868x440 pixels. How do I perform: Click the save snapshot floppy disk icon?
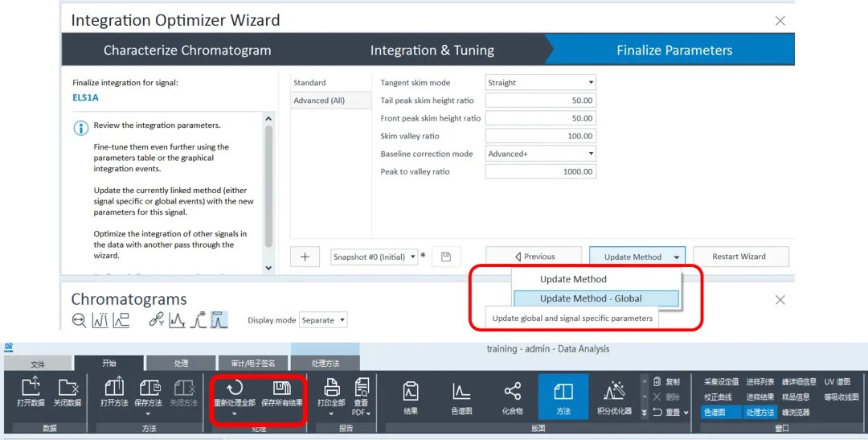coord(446,257)
